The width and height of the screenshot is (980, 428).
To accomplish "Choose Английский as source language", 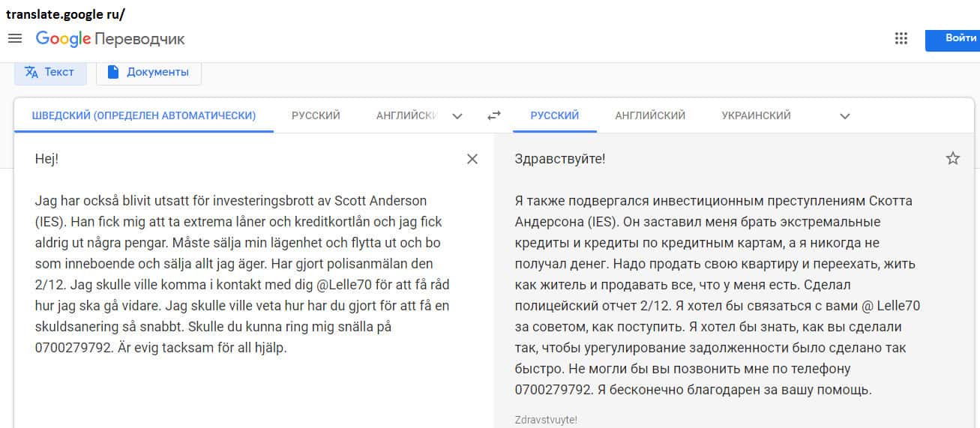I will (x=406, y=115).
